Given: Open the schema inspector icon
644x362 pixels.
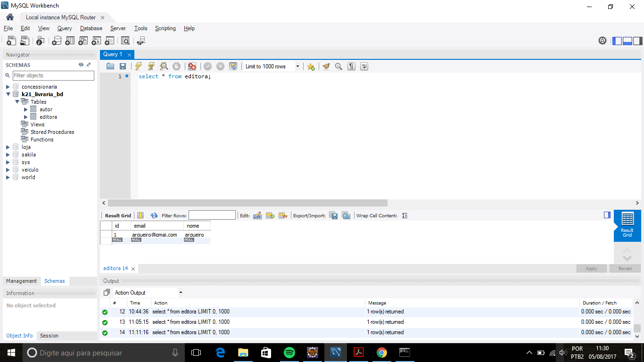Looking at the screenshot, I should coord(41,41).
